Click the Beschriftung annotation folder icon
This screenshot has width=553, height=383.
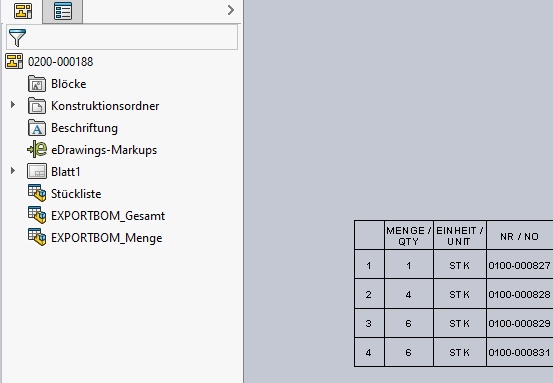[x=37, y=128]
